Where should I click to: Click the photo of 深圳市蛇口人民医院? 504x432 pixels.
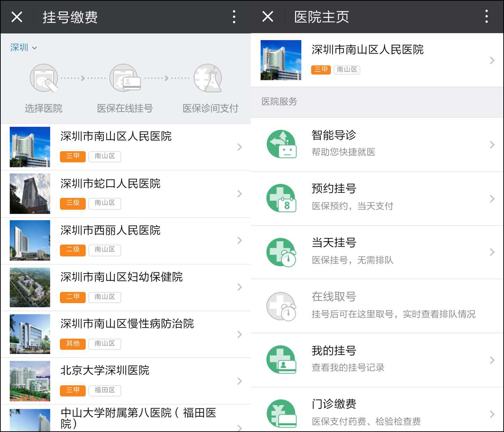(30, 194)
